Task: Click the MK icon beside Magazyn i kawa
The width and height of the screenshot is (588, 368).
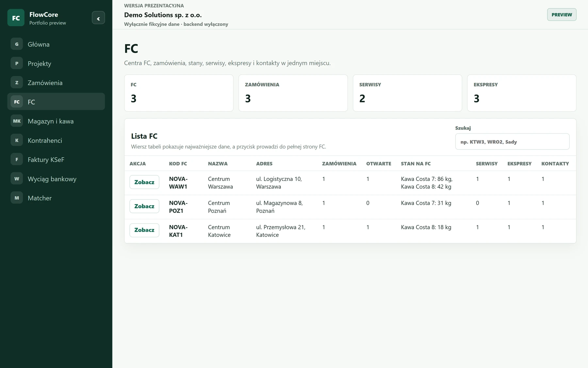Action: click(17, 121)
